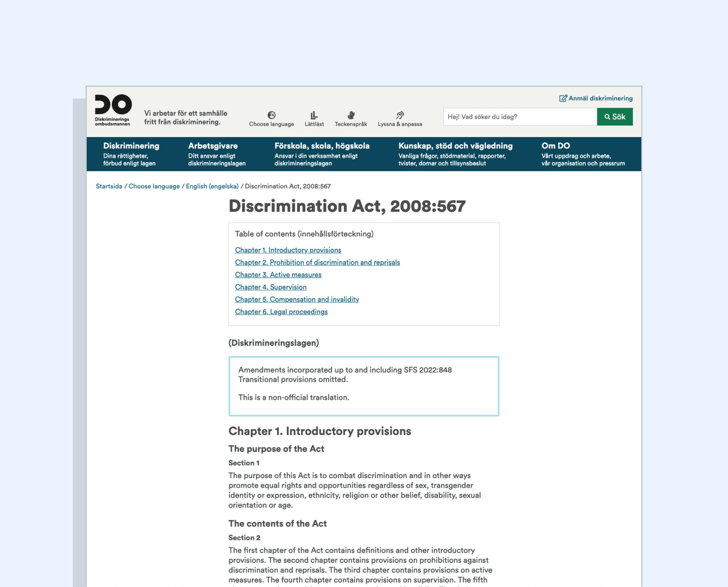The image size is (728, 587).
Task: Click Chapter 6 Legal proceedings table link
Action: click(x=281, y=311)
